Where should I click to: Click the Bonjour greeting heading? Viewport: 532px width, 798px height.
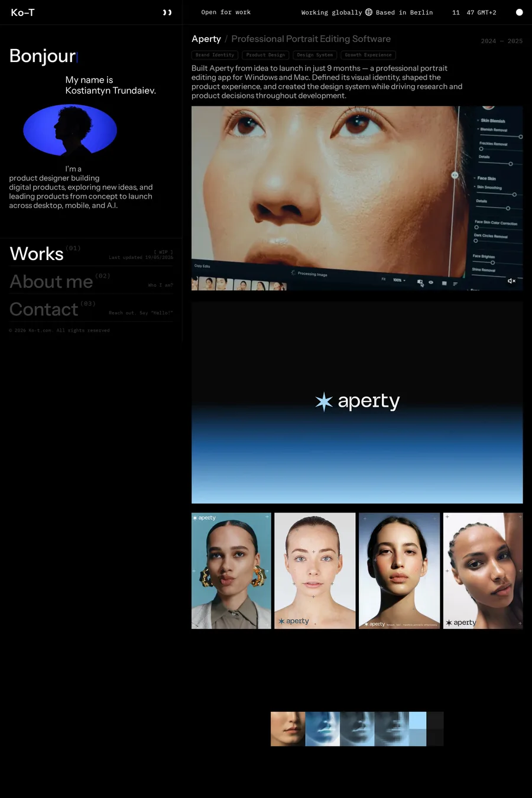43,56
